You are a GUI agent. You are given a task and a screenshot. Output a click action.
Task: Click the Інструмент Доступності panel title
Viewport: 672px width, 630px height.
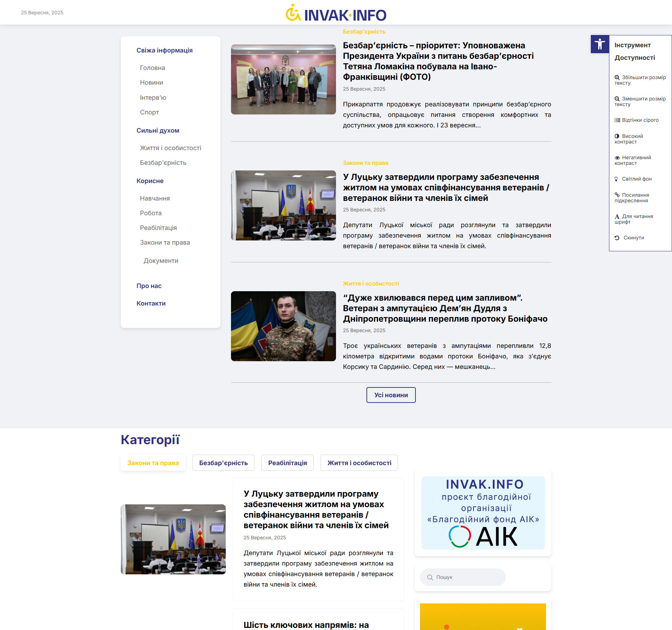[x=635, y=51]
